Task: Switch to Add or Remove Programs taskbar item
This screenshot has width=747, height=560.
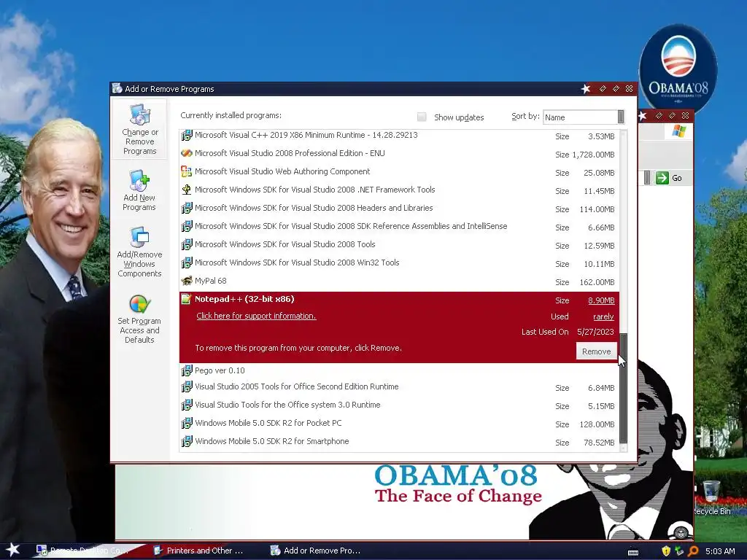Action: [x=315, y=551]
